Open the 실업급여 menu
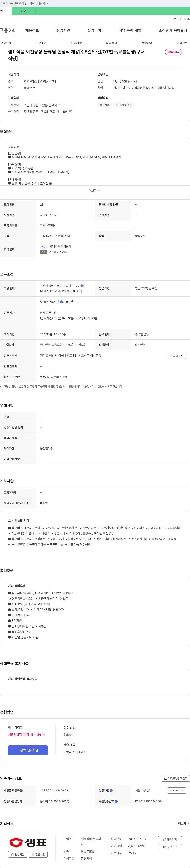 click(x=94, y=31)
